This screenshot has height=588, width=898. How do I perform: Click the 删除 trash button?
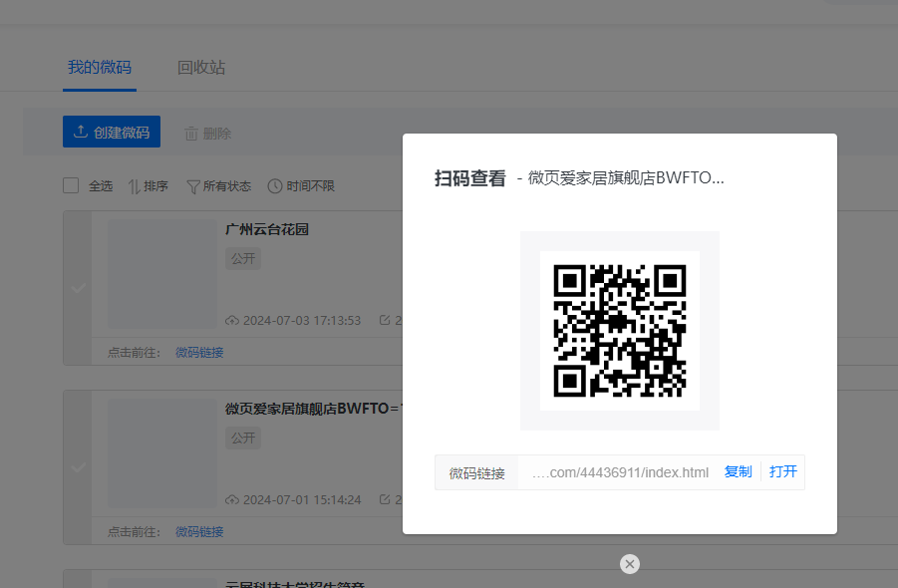pyautogui.click(x=208, y=134)
